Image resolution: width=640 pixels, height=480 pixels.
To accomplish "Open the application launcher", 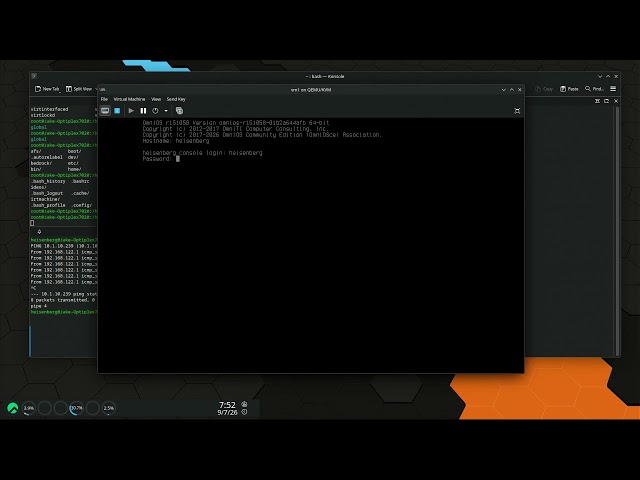I will click(13, 408).
